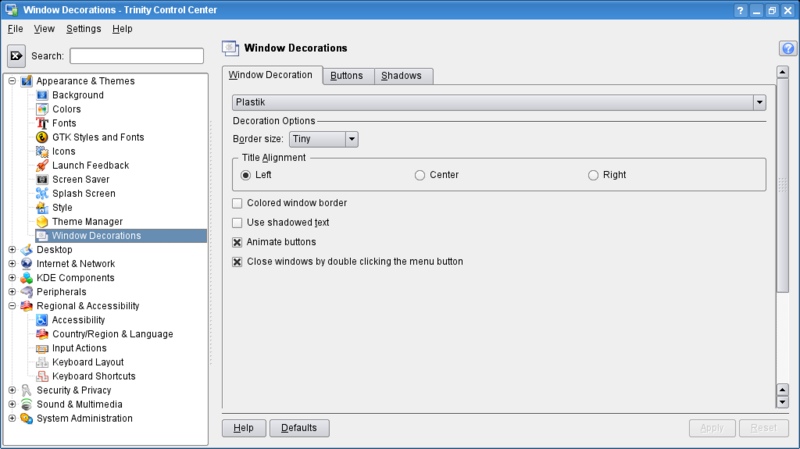Expand the Peripherals branch
The width and height of the screenshot is (800, 449).
coord(12,292)
